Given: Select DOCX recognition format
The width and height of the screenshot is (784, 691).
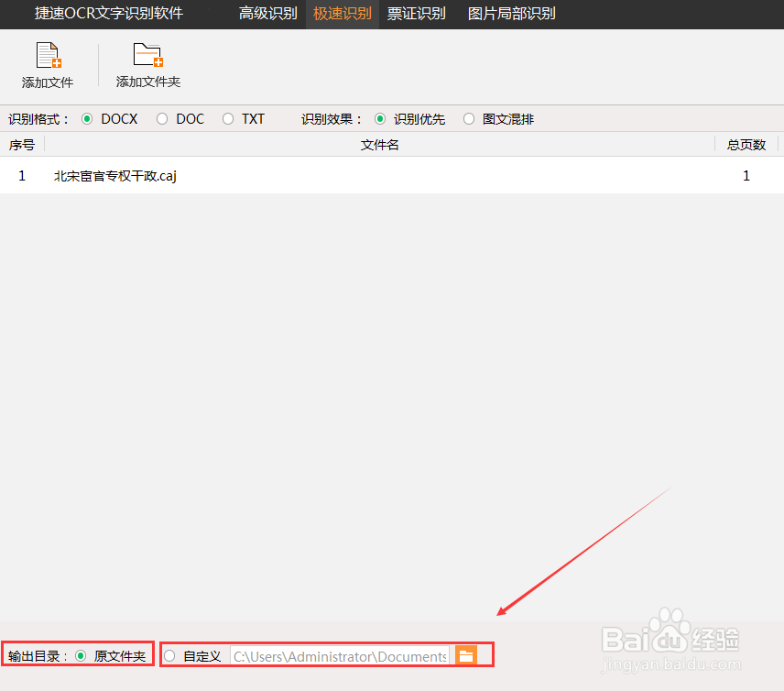Looking at the screenshot, I should click(x=87, y=118).
